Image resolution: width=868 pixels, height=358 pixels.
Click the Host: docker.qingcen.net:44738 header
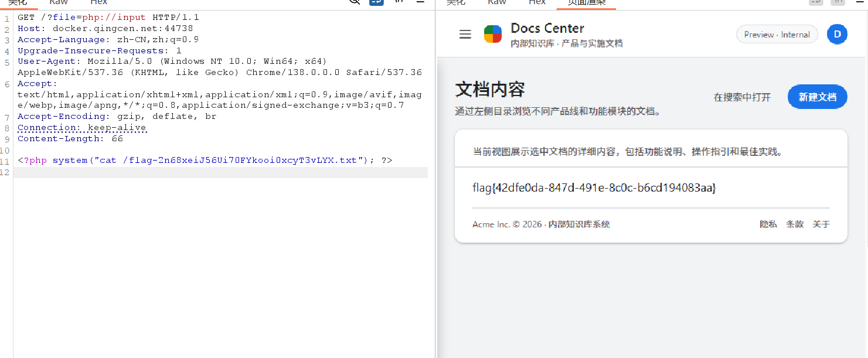[x=105, y=28]
